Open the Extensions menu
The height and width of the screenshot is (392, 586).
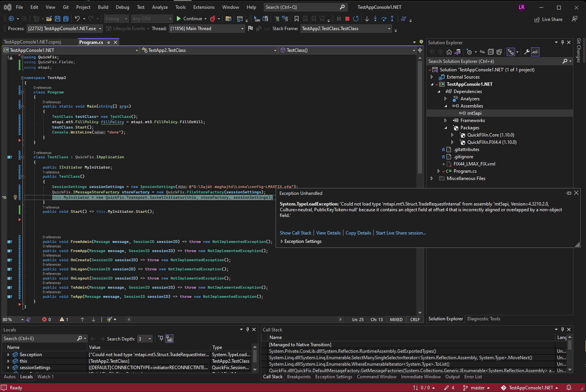(x=204, y=7)
